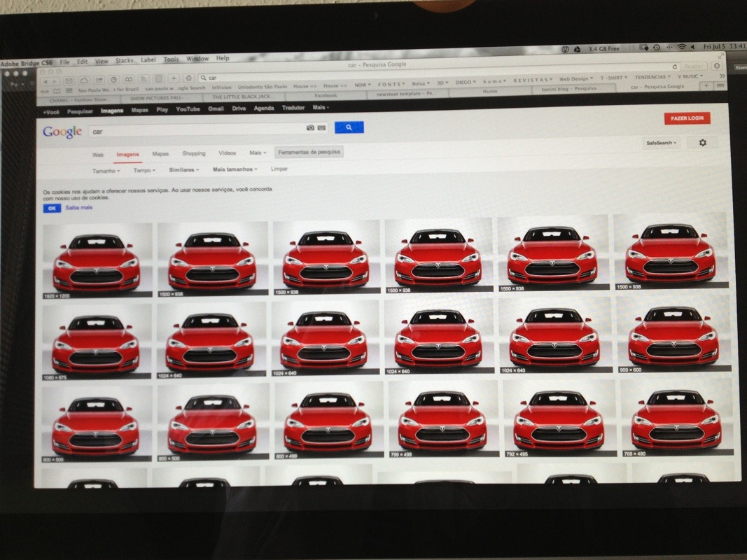Open the InVision bookmark
Viewport: 747px width, 560px height.
click(x=221, y=87)
